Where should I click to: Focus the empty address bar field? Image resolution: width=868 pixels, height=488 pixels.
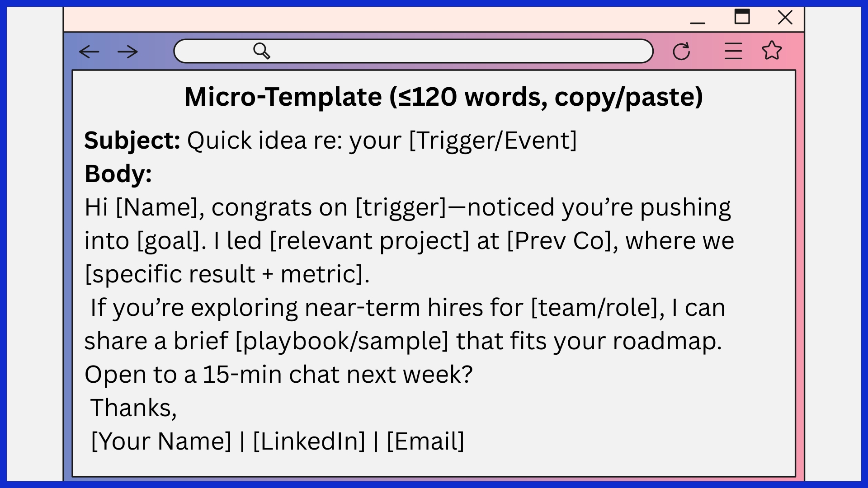(452, 51)
